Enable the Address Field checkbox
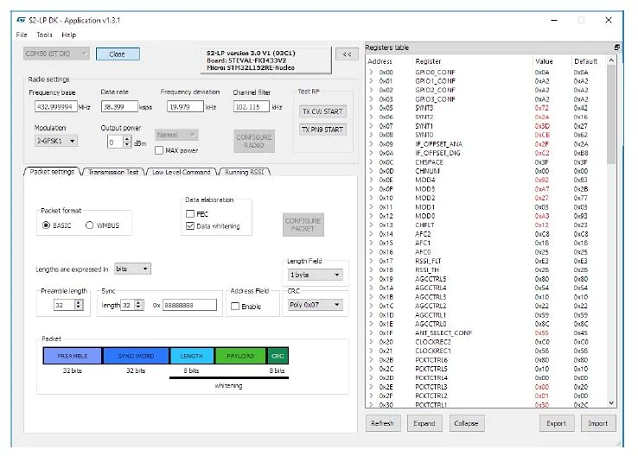Image resolution: width=638 pixels, height=456 pixels. (x=235, y=306)
